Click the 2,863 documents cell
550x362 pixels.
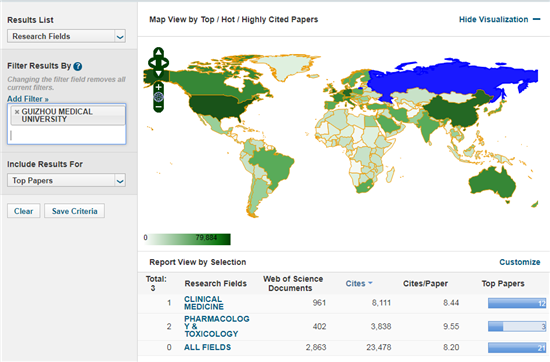point(316,347)
